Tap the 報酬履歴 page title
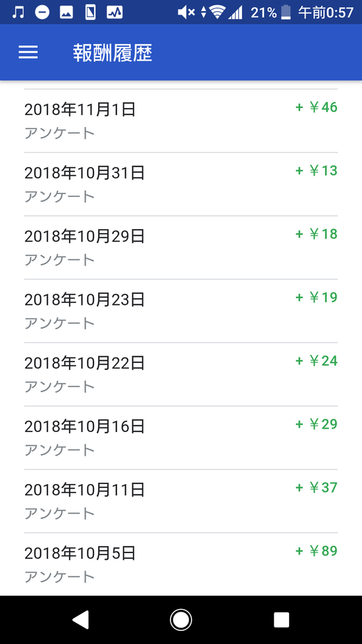 [x=113, y=53]
